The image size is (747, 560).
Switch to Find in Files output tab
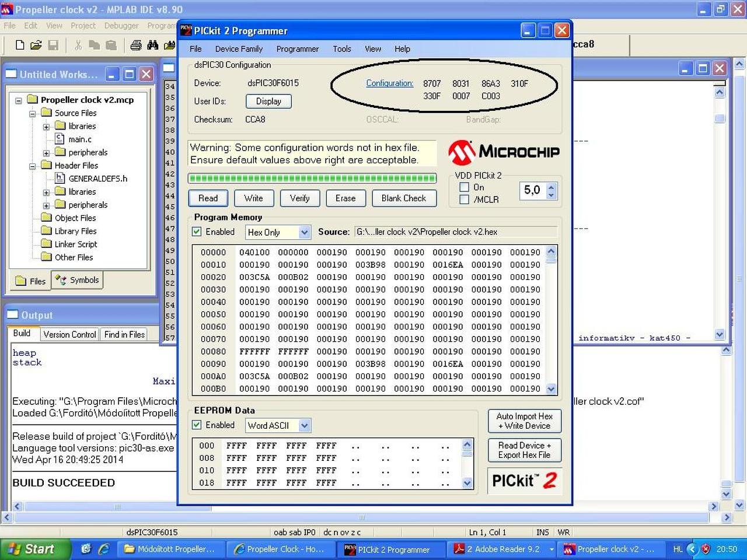point(124,334)
